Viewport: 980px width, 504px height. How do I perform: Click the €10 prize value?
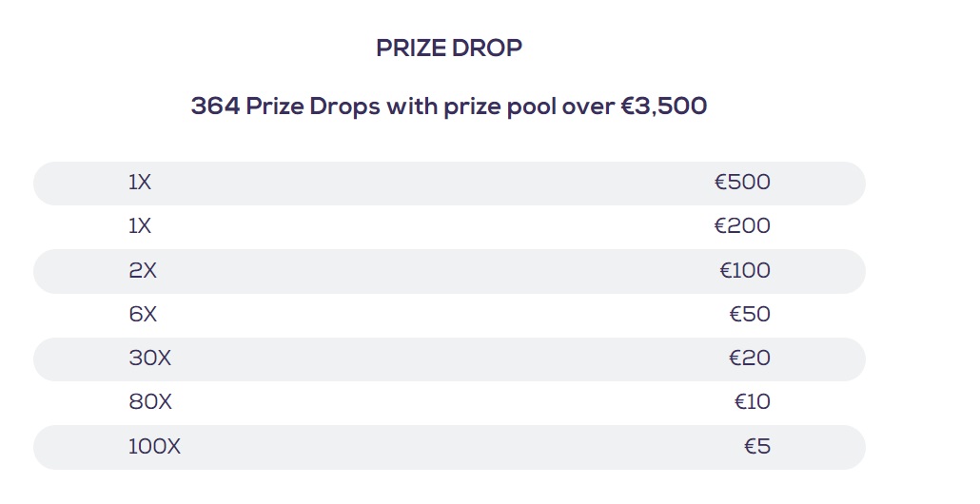pyautogui.click(x=753, y=402)
